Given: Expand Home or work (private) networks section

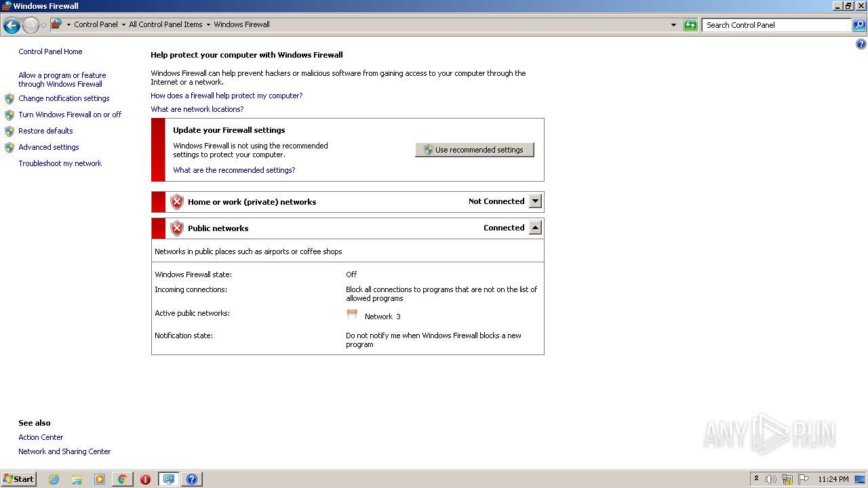Looking at the screenshot, I should point(535,201).
